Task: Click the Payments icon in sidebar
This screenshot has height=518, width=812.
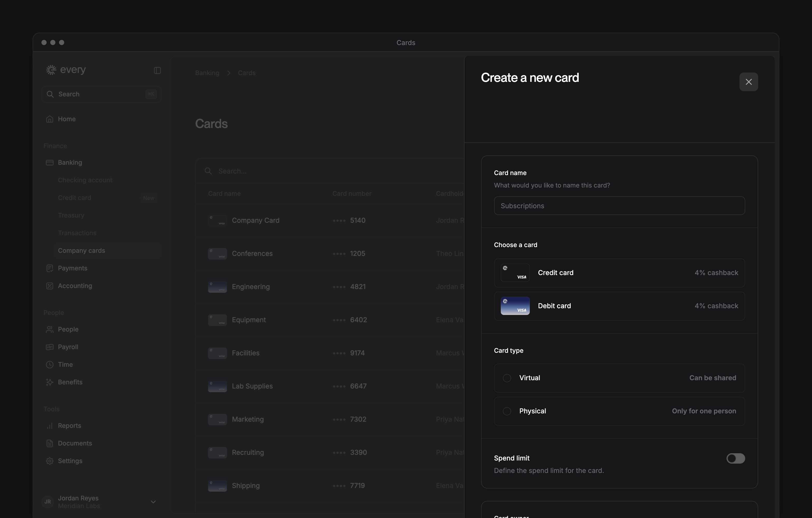Action: [x=49, y=268]
